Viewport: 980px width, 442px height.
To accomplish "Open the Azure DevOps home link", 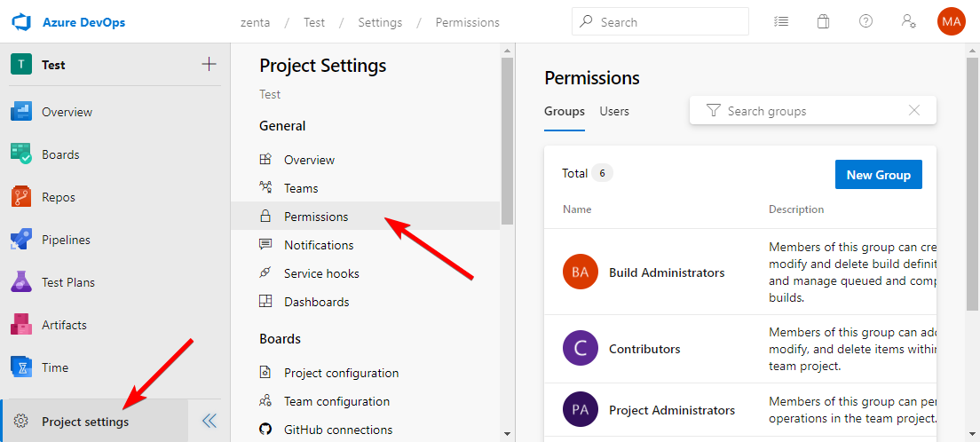I will click(x=83, y=22).
